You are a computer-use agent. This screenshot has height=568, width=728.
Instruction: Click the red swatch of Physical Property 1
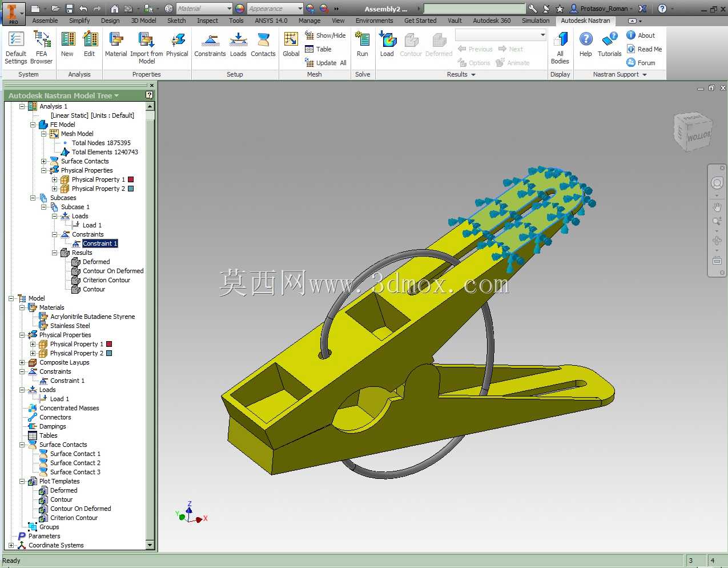tap(131, 179)
